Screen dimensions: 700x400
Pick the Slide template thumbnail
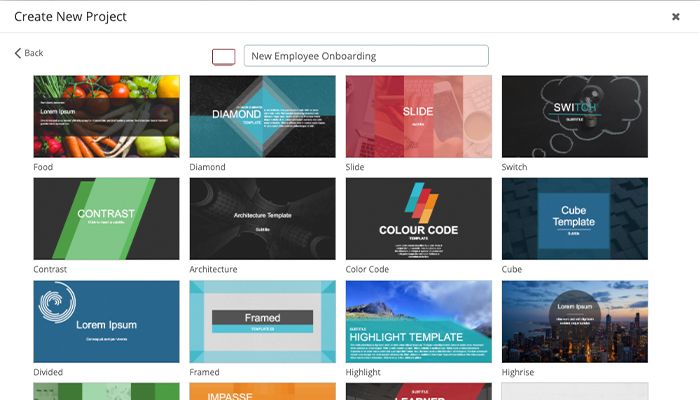pyautogui.click(x=419, y=116)
